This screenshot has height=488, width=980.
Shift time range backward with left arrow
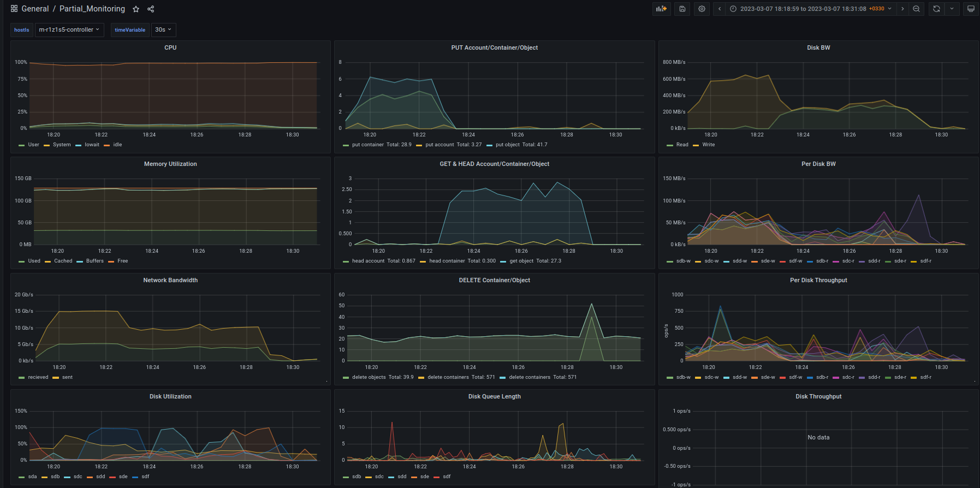720,9
